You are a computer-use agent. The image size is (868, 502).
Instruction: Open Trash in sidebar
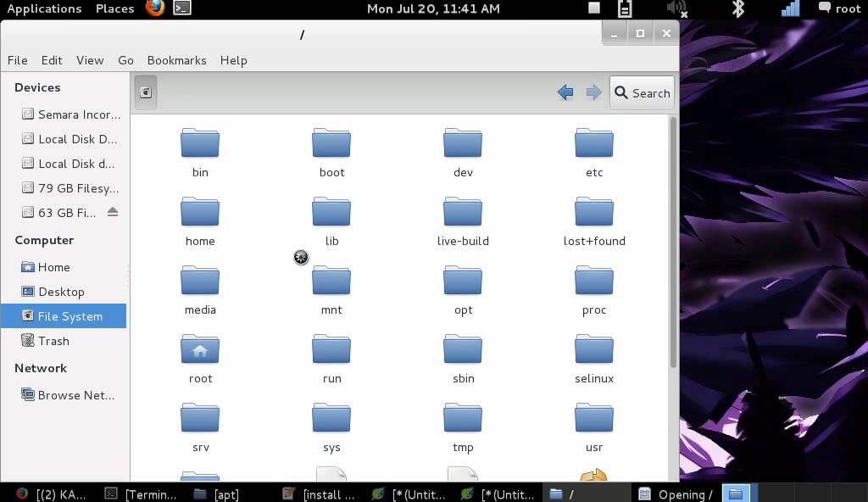tap(45, 340)
